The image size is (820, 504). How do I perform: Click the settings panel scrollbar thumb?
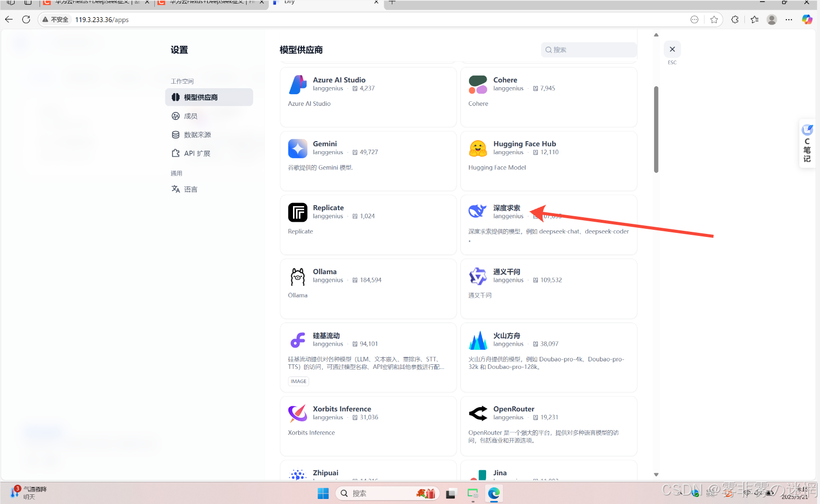click(656, 130)
